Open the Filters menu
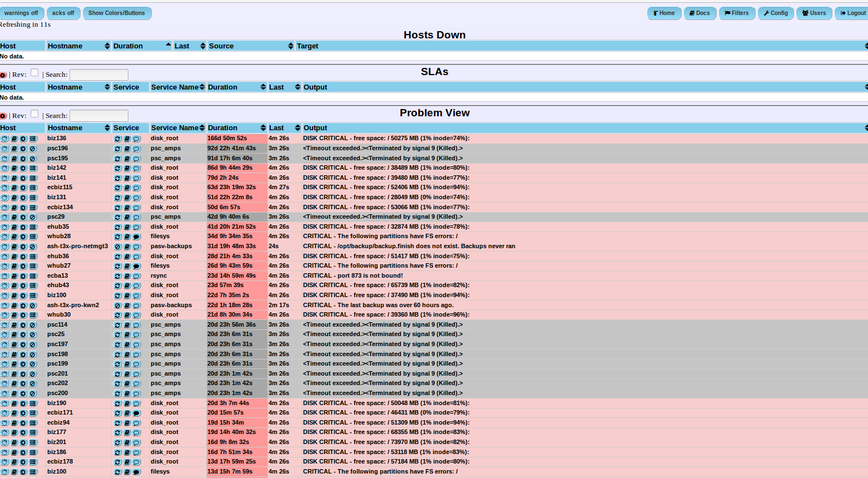This screenshot has width=868, height=478. (737, 13)
